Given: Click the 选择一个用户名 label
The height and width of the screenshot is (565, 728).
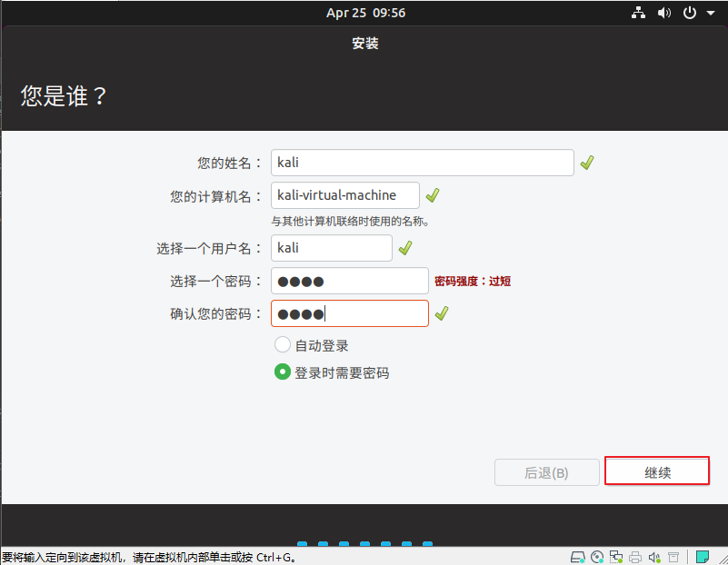Looking at the screenshot, I should click(x=209, y=249).
